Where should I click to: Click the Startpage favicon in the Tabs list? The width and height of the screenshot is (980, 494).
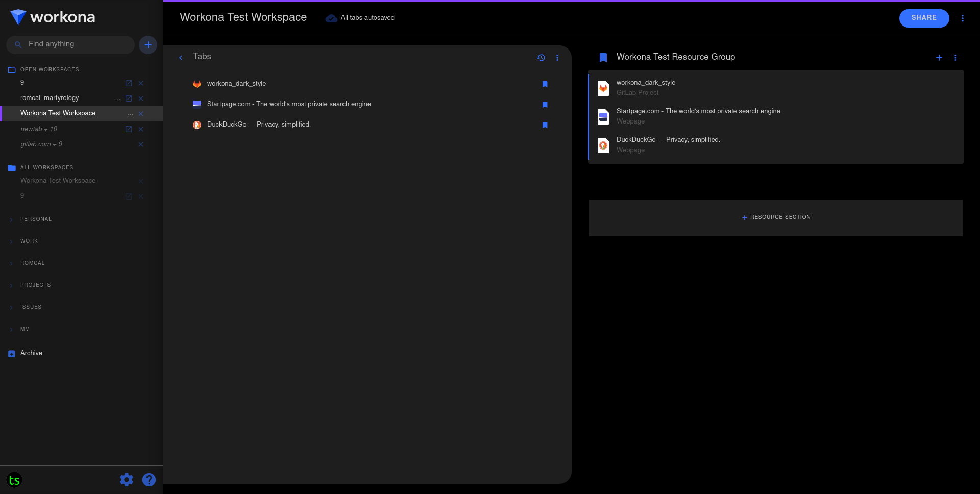[197, 105]
